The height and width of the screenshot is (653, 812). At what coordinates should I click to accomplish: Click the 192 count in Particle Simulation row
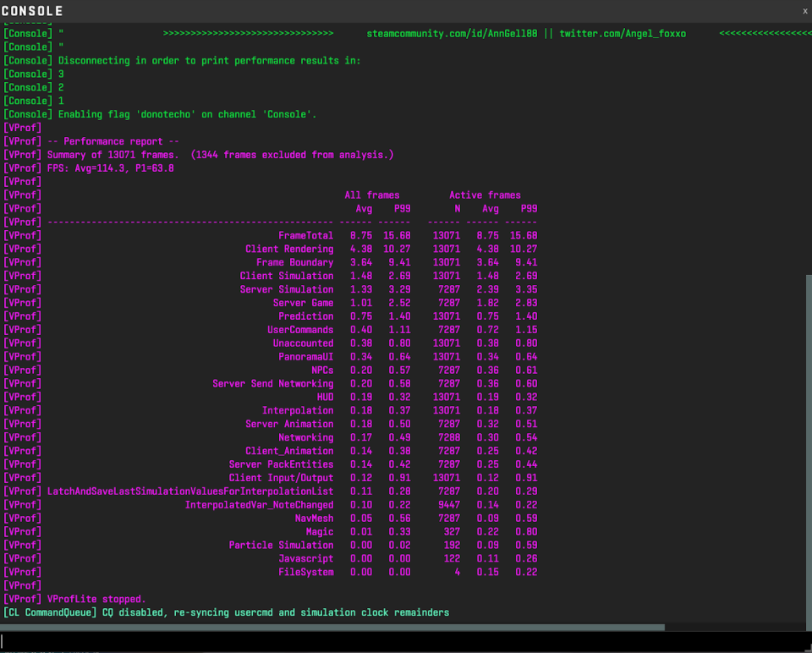[x=452, y=546]
